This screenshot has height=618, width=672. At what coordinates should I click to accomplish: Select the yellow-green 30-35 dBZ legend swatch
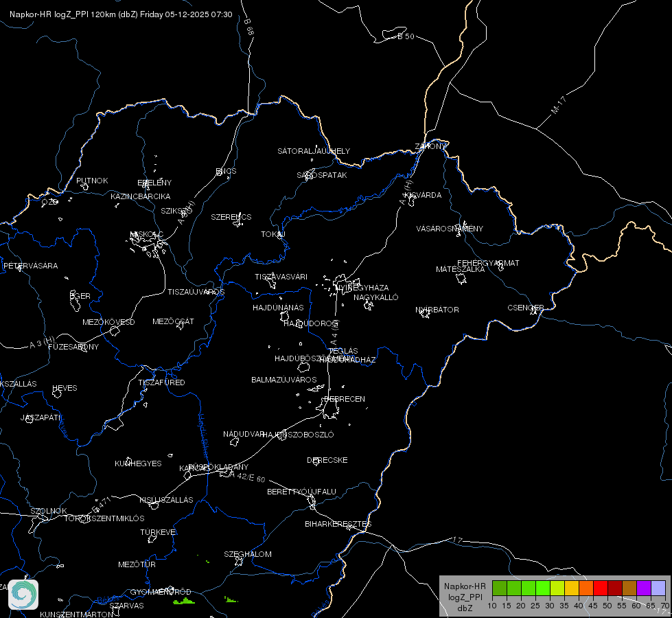pyautogui.click(x=557, y=588)
